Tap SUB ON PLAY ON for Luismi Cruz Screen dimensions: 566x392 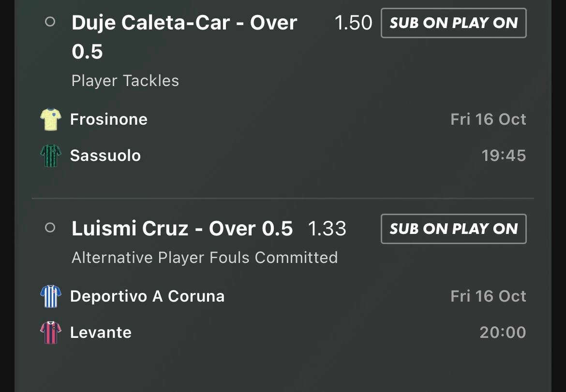click(454, 229)
